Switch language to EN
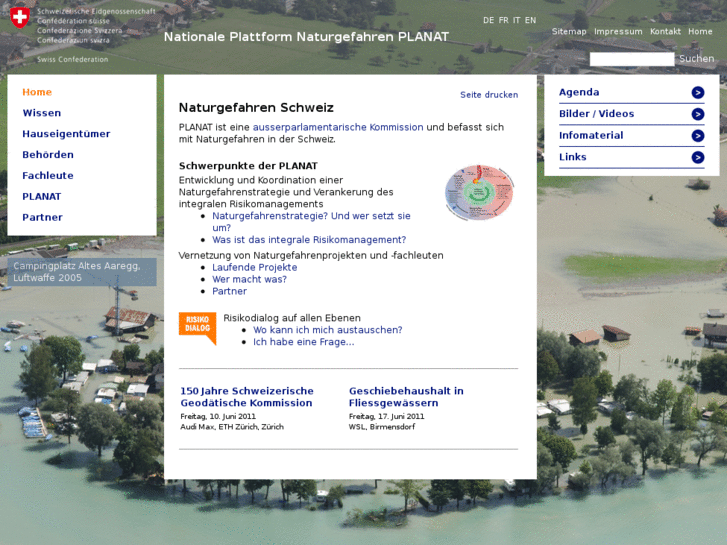The height and width of the screenshot is (545, 727). pos(530,20)
